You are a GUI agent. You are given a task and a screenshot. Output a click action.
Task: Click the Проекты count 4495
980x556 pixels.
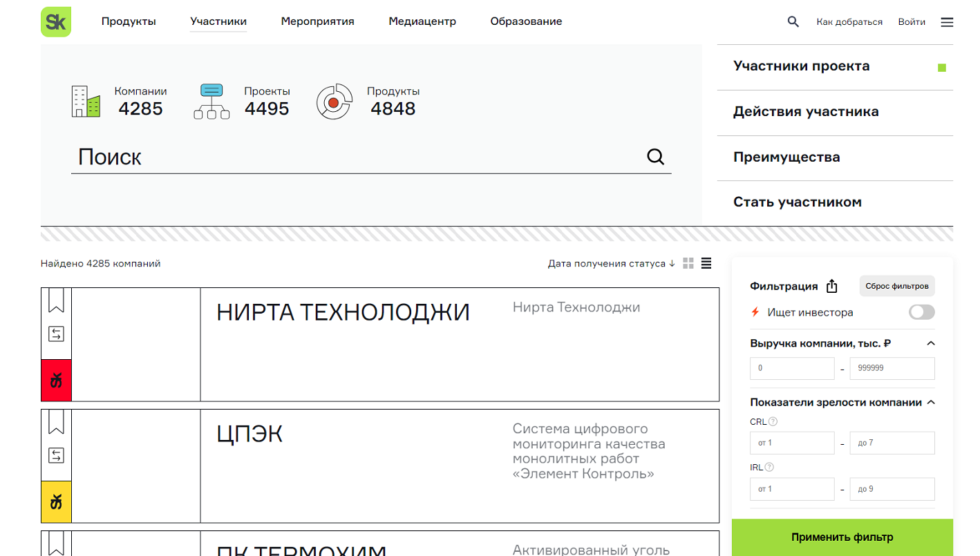[267, 108]
